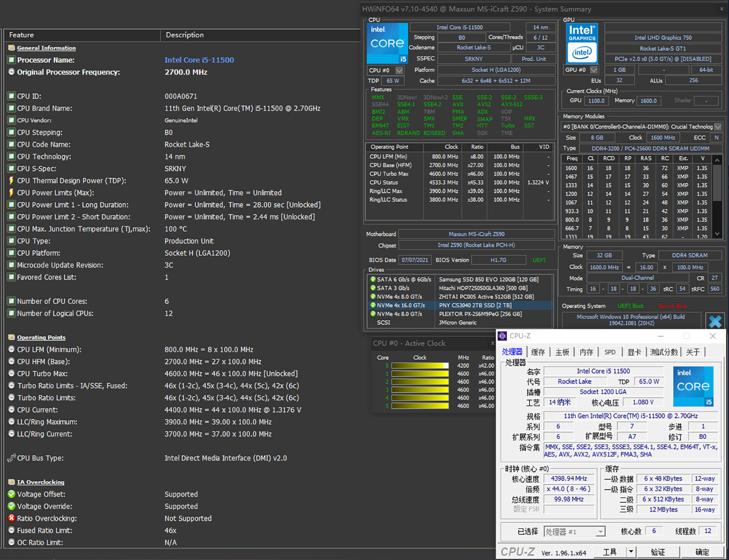Screen dimensions: 729x560
Task: Click the green status icon for PNY CS3040 drive
Action: pos(373,305)
